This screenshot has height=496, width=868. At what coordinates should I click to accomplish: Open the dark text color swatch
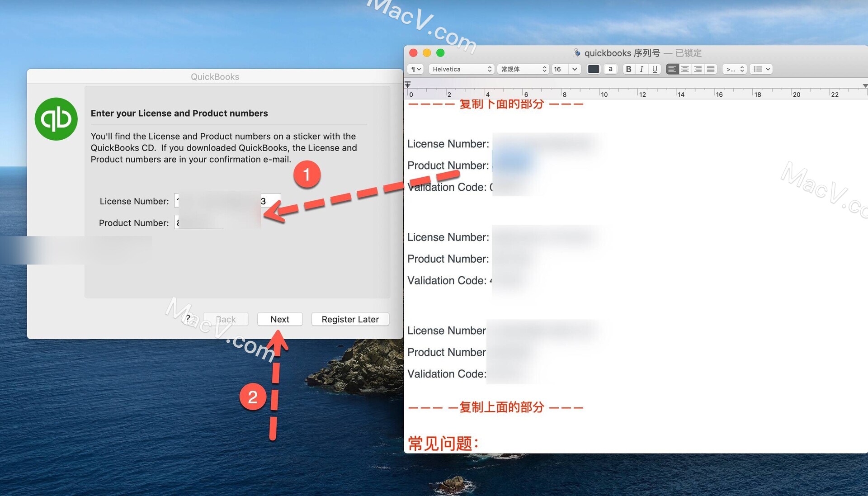[593, 69]
